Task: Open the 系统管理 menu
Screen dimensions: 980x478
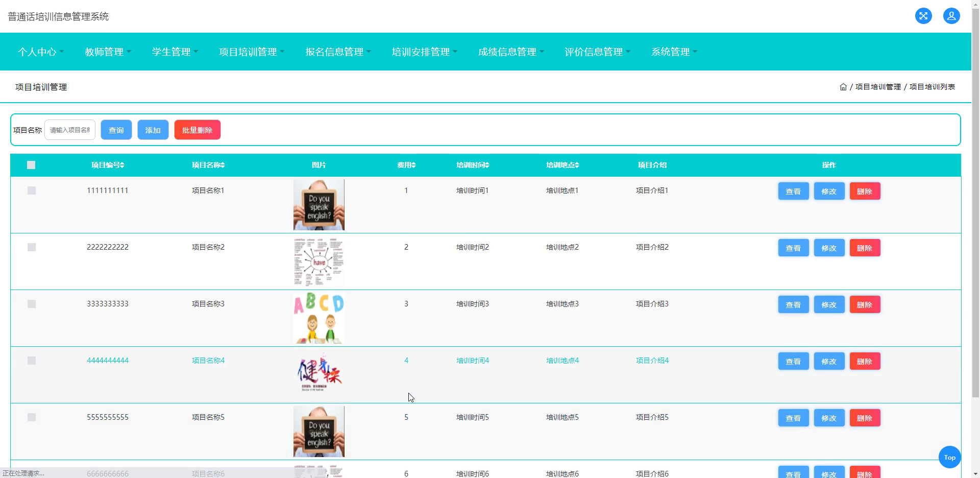Action: pyautogui.click(x=674, y=52)
